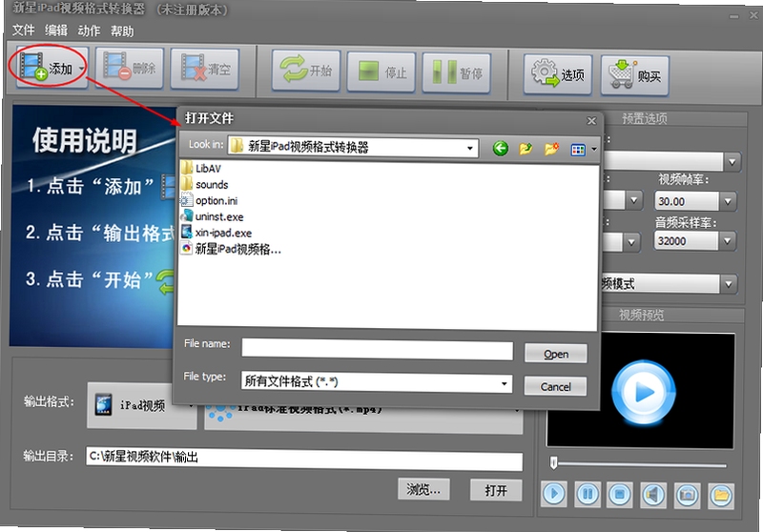Click the iPad视频 output format button
The width and height of the screenshot is (763, 532).
pos(141,405)
